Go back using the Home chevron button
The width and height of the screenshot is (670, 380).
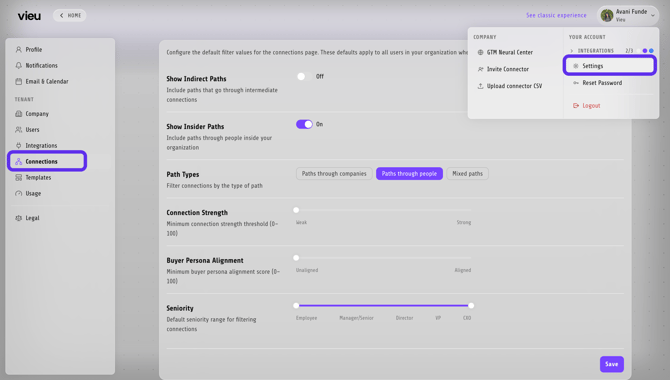[x=70, y=15]
